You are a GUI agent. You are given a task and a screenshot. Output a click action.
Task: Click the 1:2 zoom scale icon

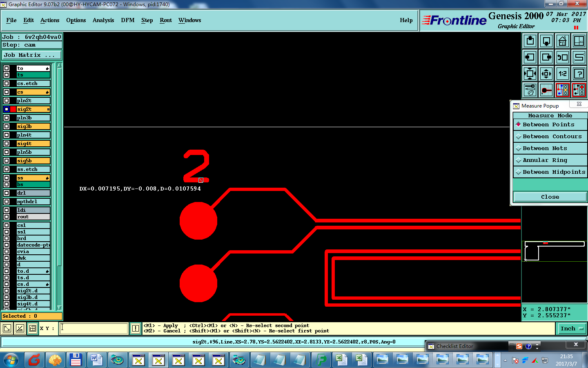pos(563,74)
